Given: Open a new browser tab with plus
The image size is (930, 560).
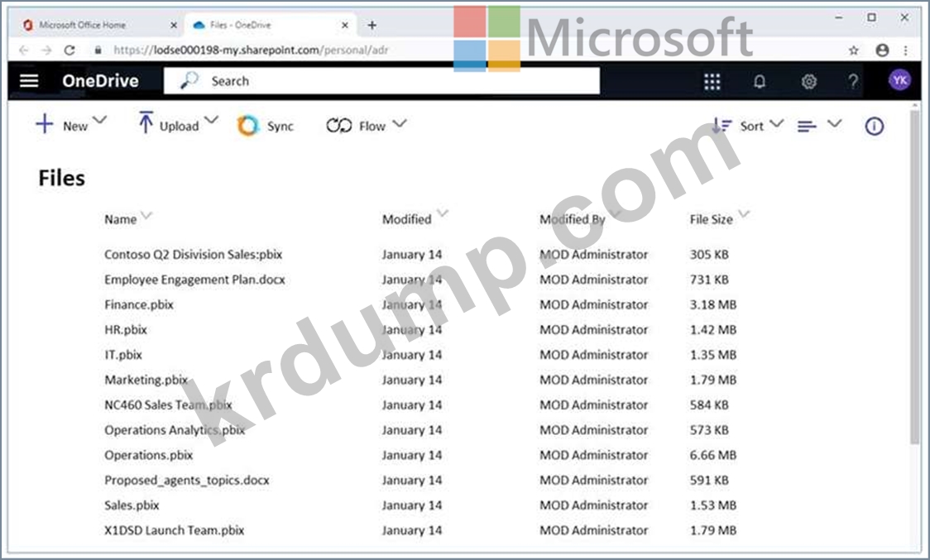Looking at the screenshot, I should [372, 25].
